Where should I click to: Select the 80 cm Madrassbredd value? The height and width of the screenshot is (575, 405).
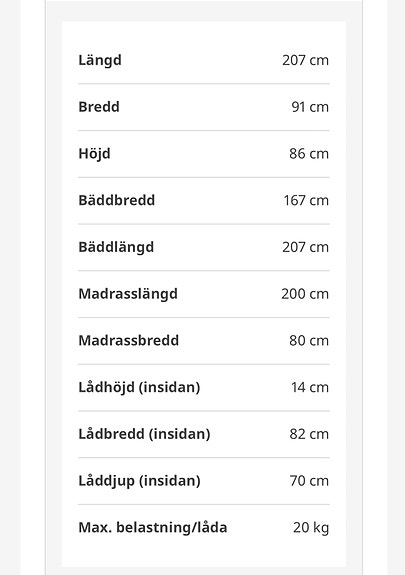[309, 340]
